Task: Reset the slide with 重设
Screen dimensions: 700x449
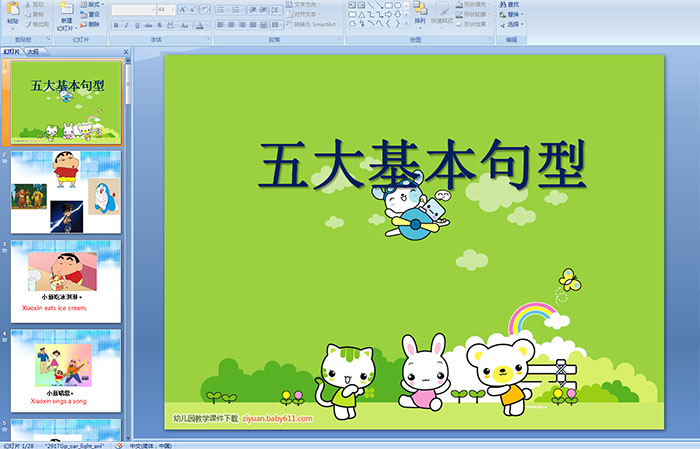Action: [90, 14]
